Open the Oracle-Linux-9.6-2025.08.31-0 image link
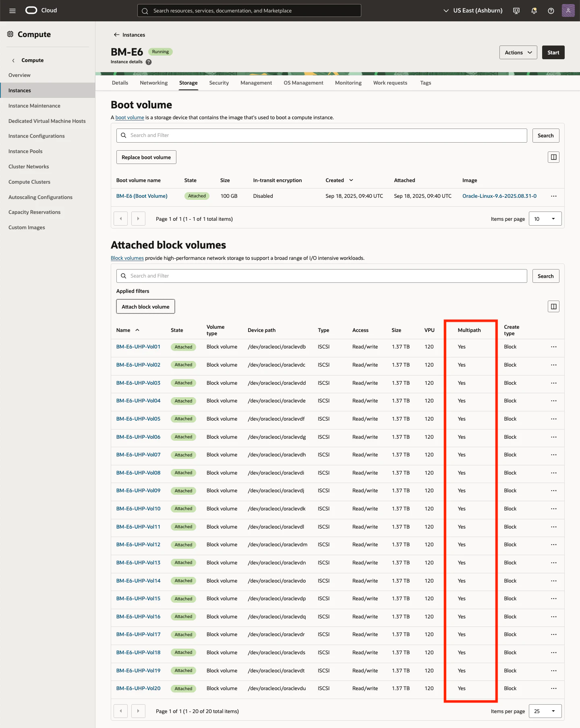Image resolution: width=580 pixels, height=728 pixels. [499, 196]
